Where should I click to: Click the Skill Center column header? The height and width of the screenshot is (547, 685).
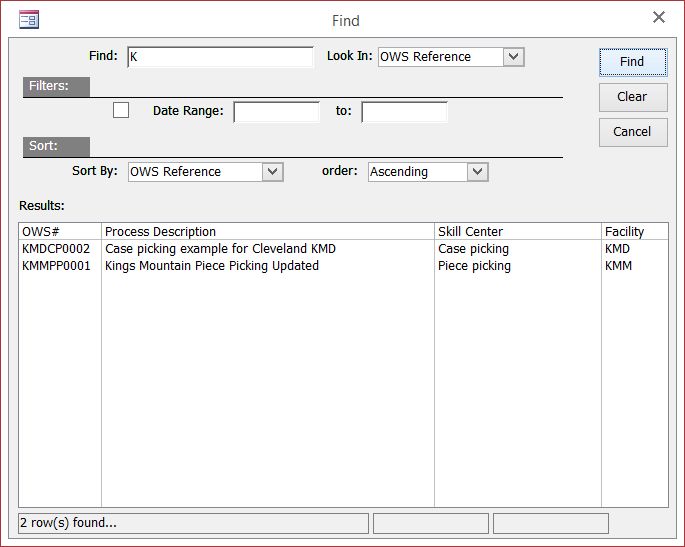[x=518, y=231]
